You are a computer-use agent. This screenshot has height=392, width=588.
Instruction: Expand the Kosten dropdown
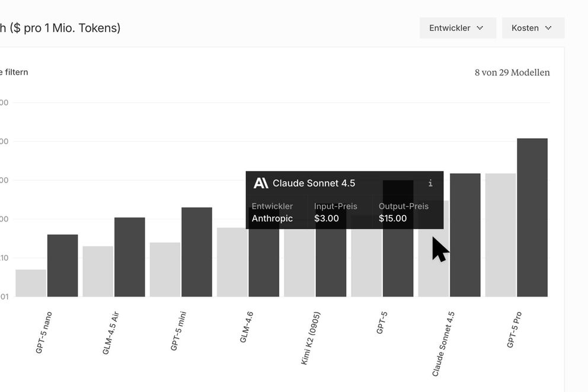[x=533, y=28]
